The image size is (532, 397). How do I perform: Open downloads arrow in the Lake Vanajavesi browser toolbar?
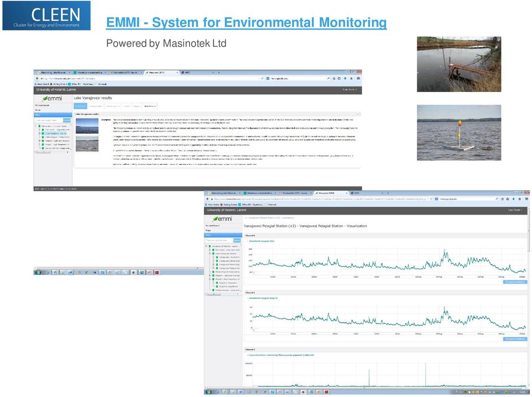[x=345, y=78]
